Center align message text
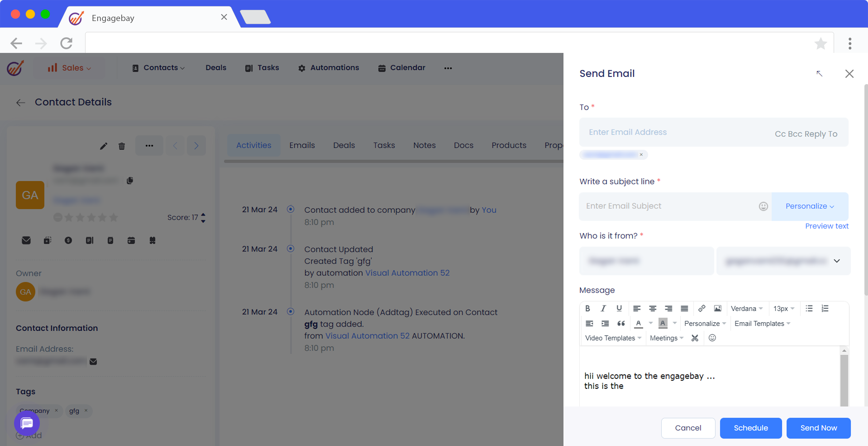Viewport: 868px width, 446px height. point(652,308)
